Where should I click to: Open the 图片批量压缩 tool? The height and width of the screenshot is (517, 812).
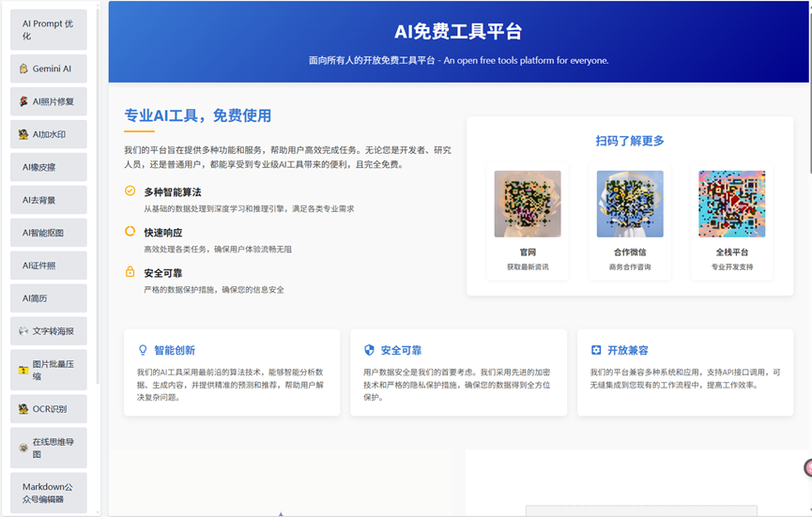coord(49,370)
